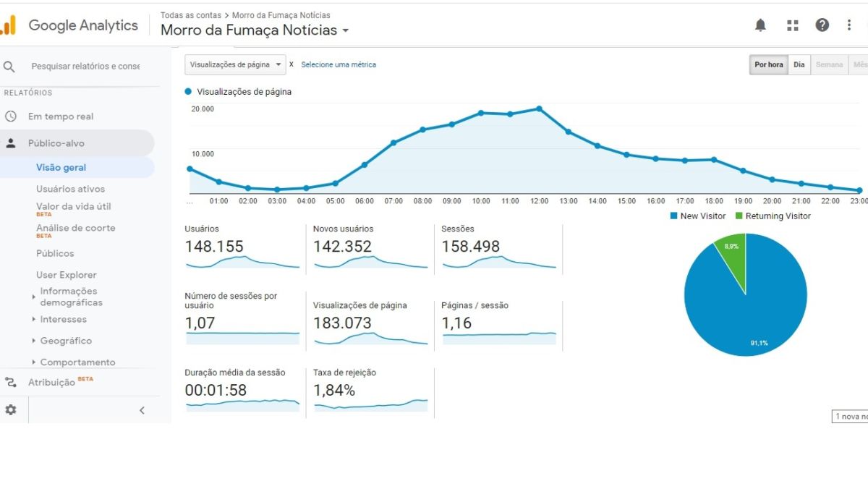Click the chart data point at 18:00
Image resolution: width=868 pixels, height=489 pixels.
tap(714, 159)
